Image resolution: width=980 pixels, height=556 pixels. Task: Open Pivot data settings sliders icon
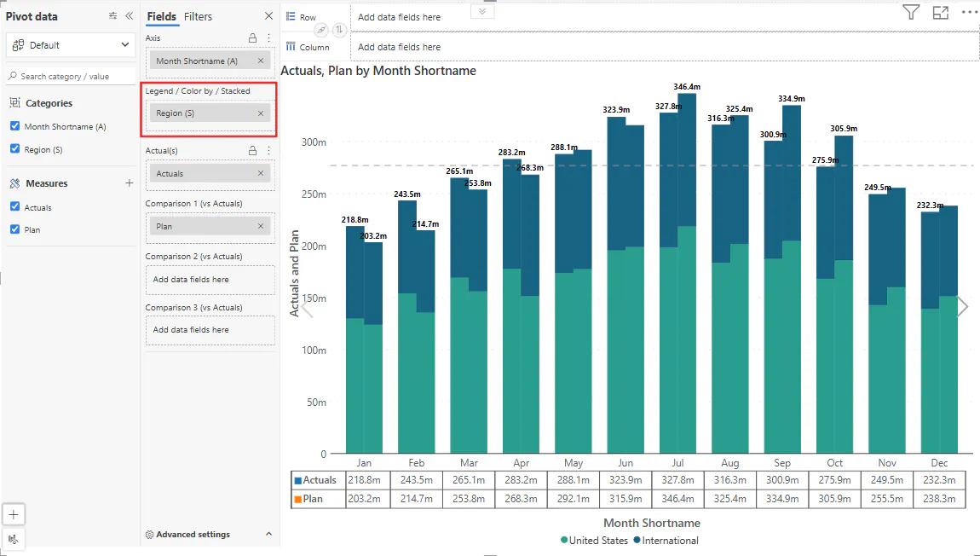113,16
